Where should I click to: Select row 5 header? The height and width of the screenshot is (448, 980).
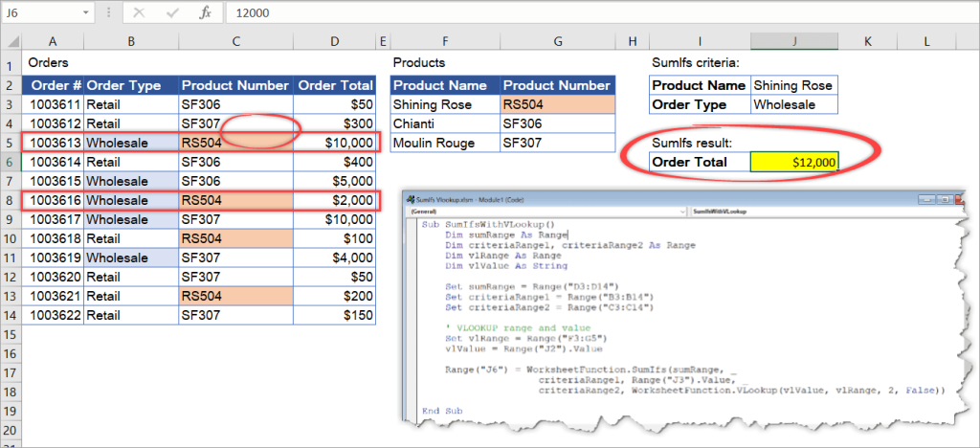click(11, 143)
